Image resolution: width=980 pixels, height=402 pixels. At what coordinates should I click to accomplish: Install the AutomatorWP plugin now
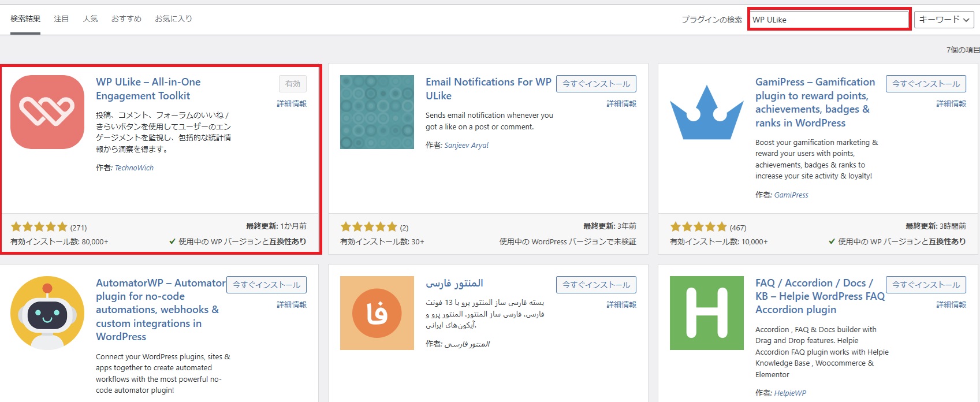tap(266, 285)
